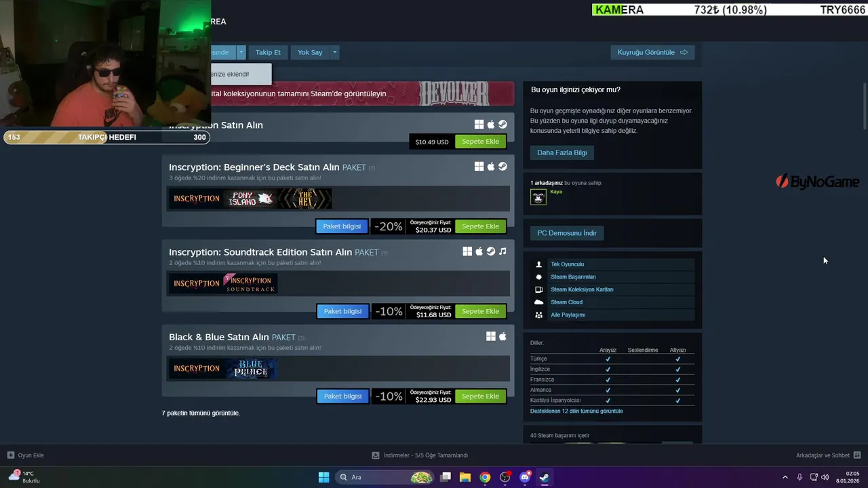This screenshot has width=868, height=488.
Task: Add Black & Blue bundle to cart
Action: 480,396
